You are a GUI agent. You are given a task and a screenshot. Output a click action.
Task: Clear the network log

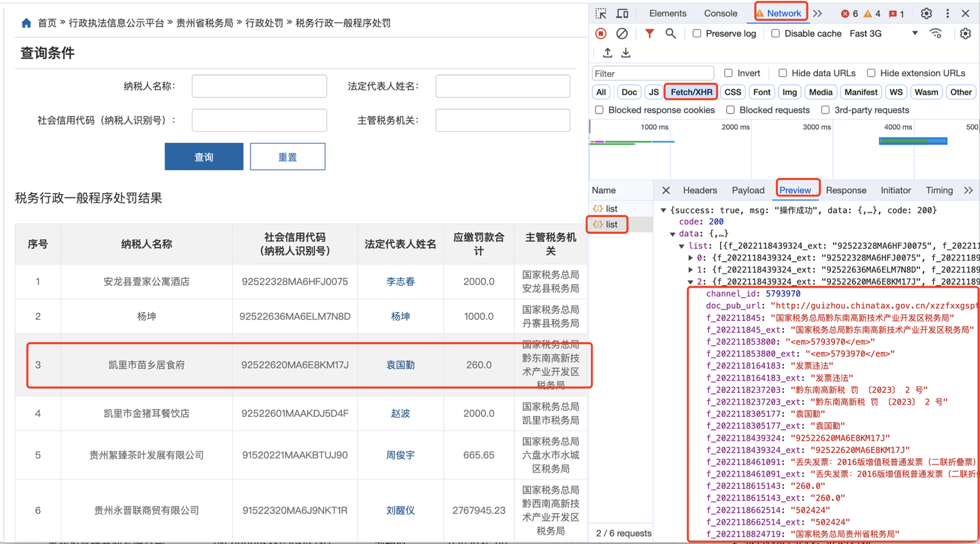click(622, 33)
